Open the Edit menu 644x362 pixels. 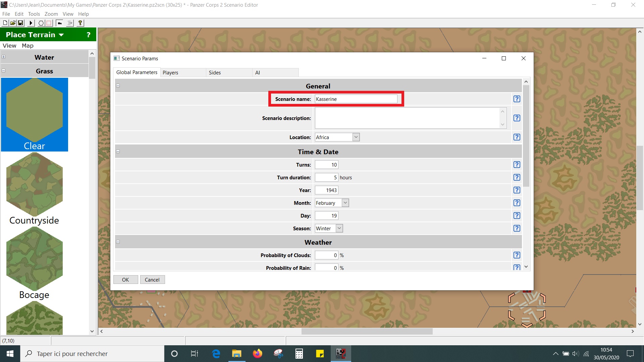coord(19,14)
